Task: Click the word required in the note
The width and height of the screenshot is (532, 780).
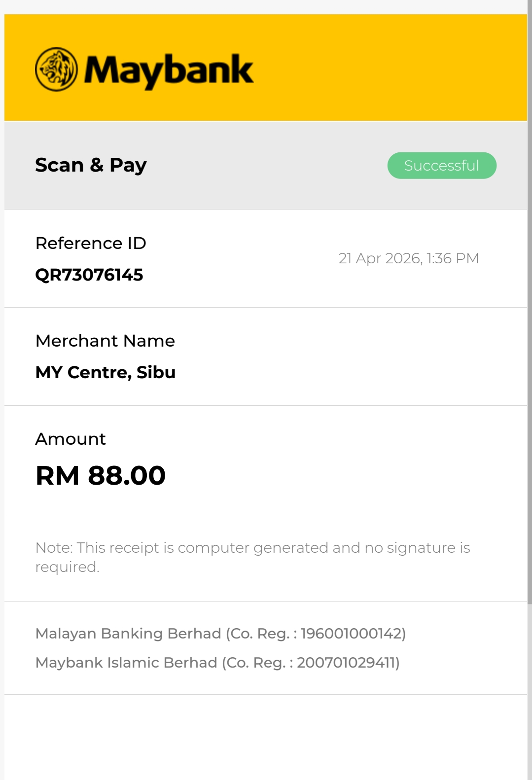Action: [67, 567]
